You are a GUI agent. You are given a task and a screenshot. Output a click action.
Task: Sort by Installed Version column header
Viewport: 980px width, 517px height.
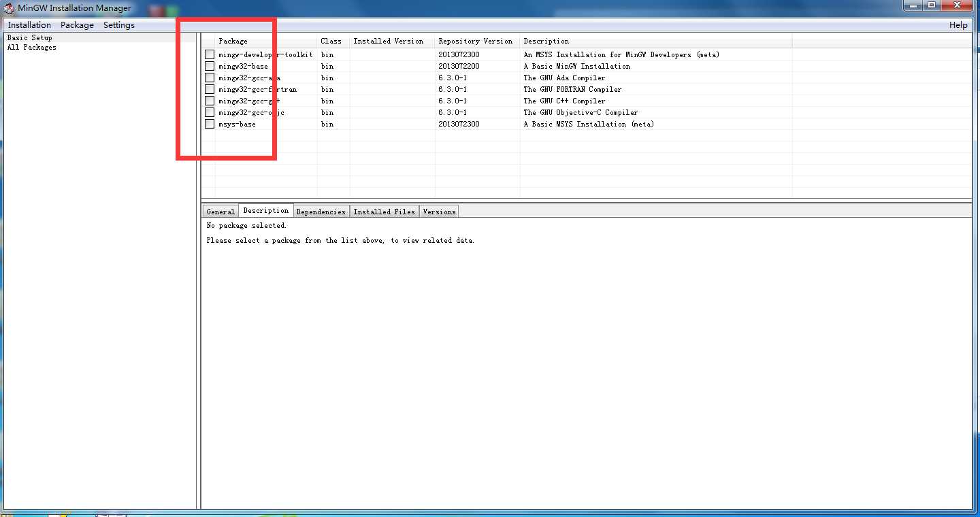tap(392, 41)
